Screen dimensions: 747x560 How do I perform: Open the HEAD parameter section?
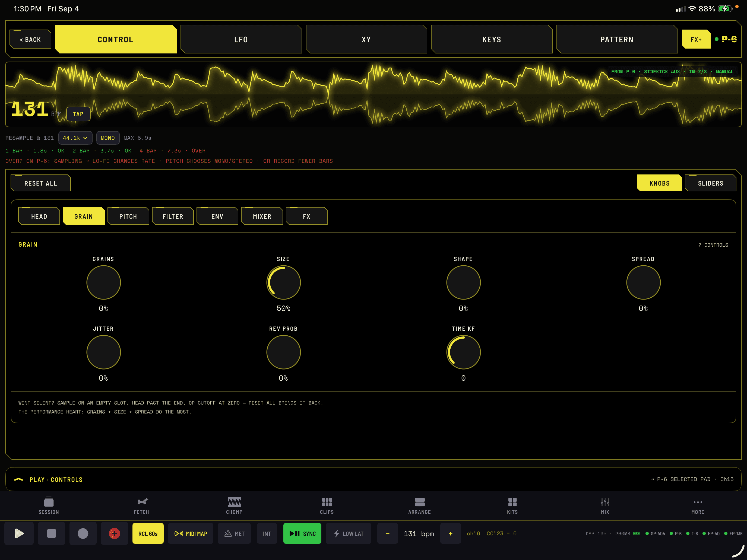coord(39,216)
